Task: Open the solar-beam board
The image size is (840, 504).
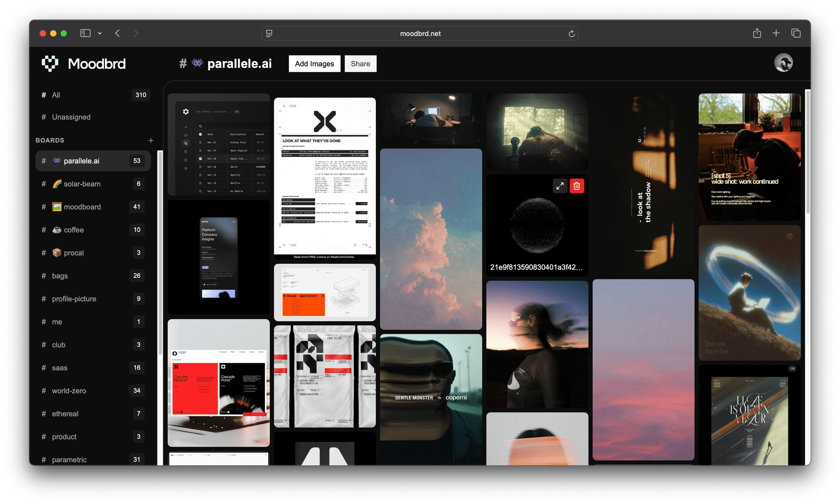Action: point(82,184)
